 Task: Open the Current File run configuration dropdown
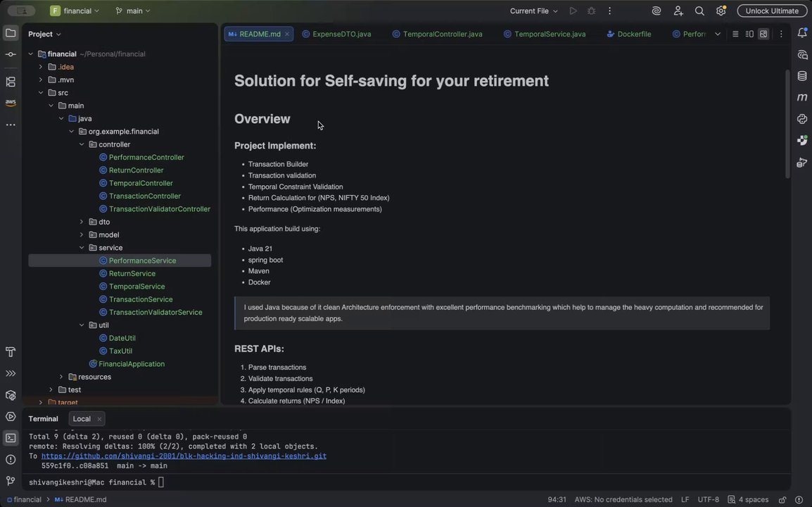tap(534, 11)
